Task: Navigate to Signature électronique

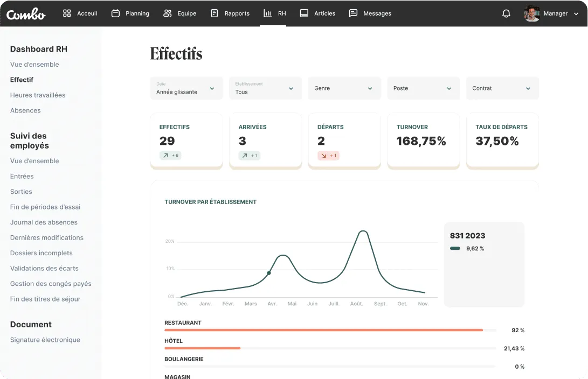Action: pyautogui.click(x=45, y=340)
